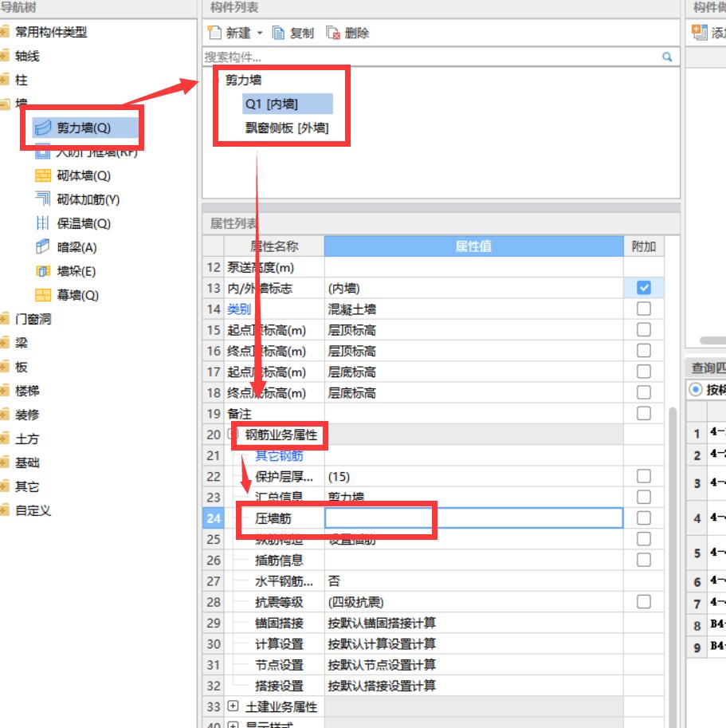
Task: Select 飘窗侧板 [外墙] component
Action: [x=287, y=128]
